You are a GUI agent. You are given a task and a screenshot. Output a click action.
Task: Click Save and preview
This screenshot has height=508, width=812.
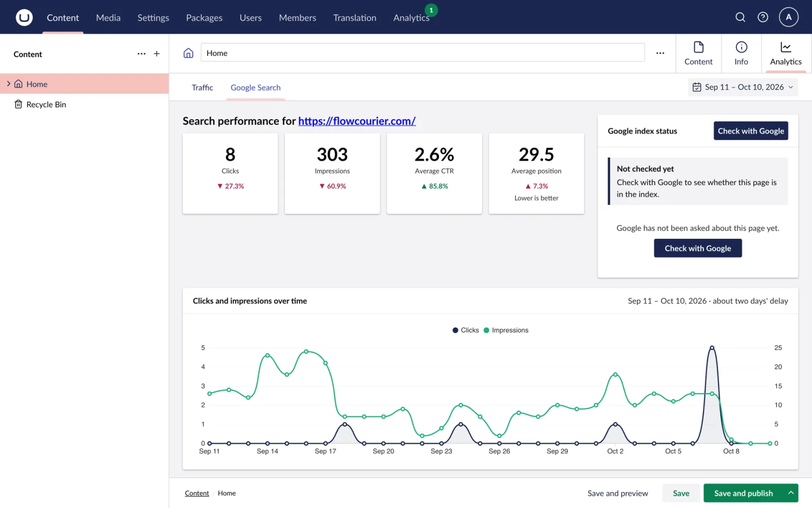coord(618,493)
